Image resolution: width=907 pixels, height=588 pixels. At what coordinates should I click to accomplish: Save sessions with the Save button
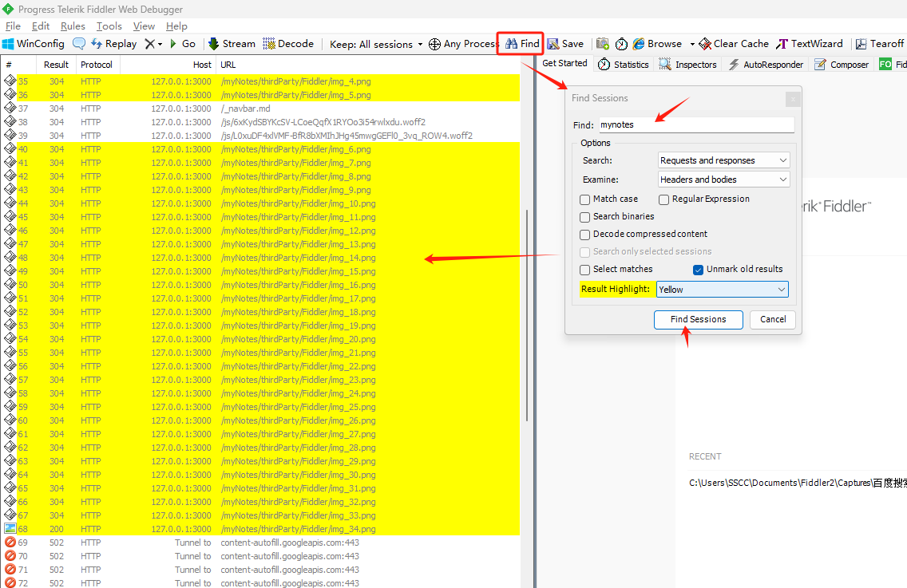click(566, 44)
